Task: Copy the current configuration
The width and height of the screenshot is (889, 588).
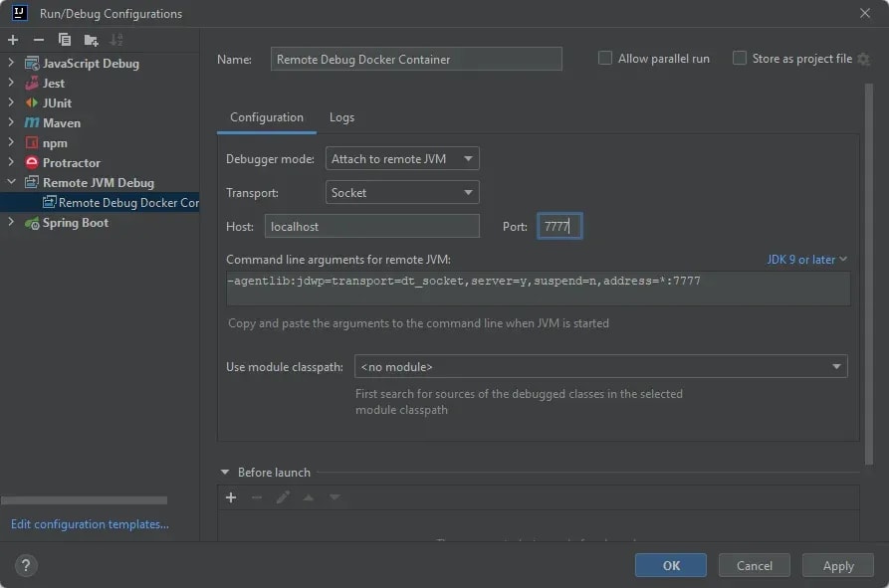Action: (x=62, y=40)
